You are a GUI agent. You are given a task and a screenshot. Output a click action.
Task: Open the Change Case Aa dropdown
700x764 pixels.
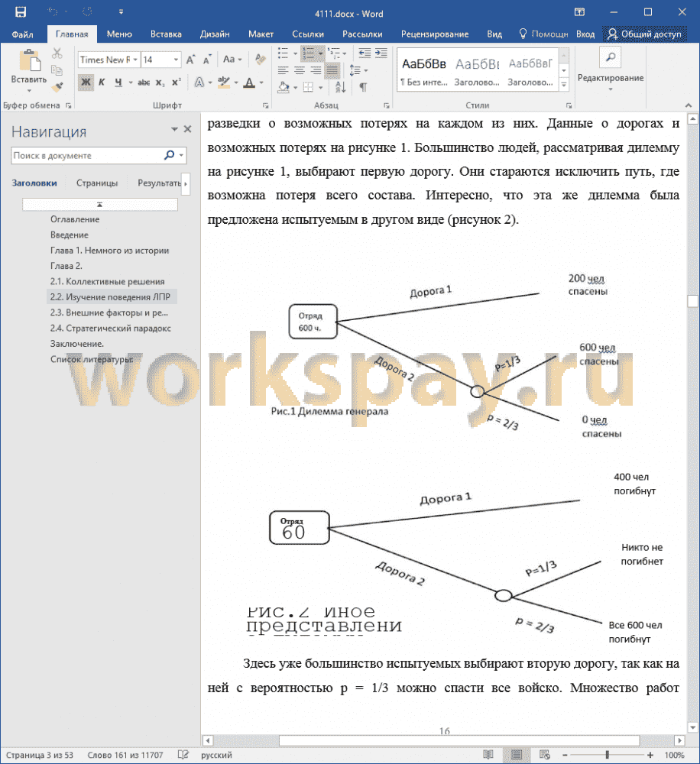(x=232, y=60)
